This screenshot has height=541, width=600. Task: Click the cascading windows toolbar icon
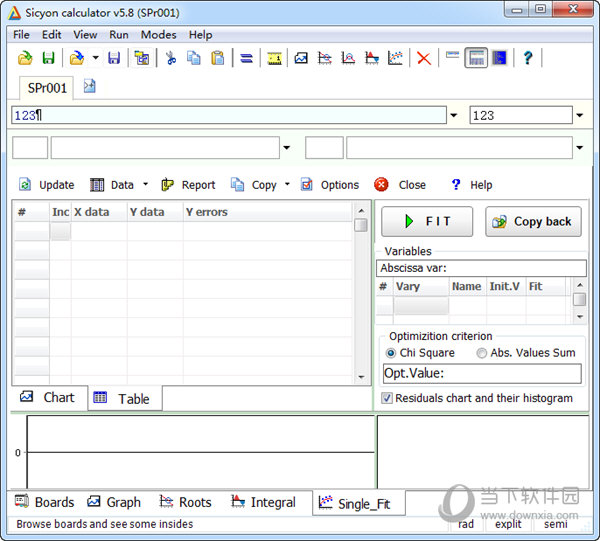pos(142,58)
